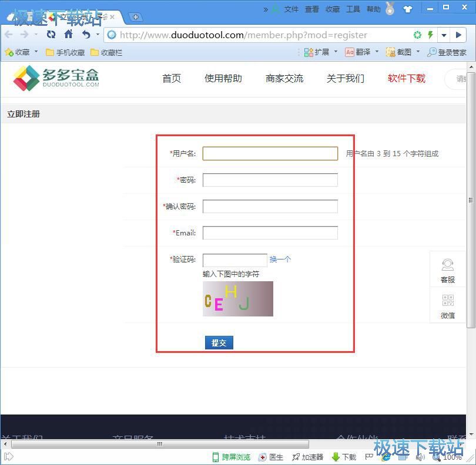Click the browser back arrow
This screenshot has width=476, height=465.
coord(9,35)
